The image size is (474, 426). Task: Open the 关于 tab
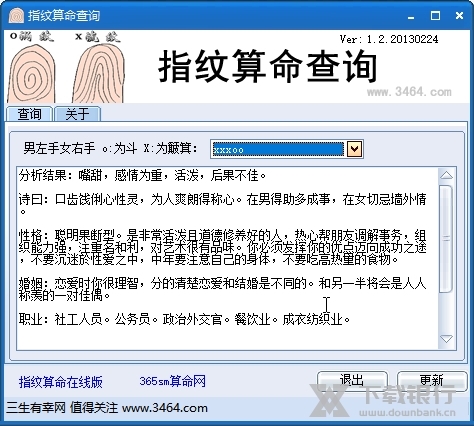pyautogui.click(x=77, y=114)
